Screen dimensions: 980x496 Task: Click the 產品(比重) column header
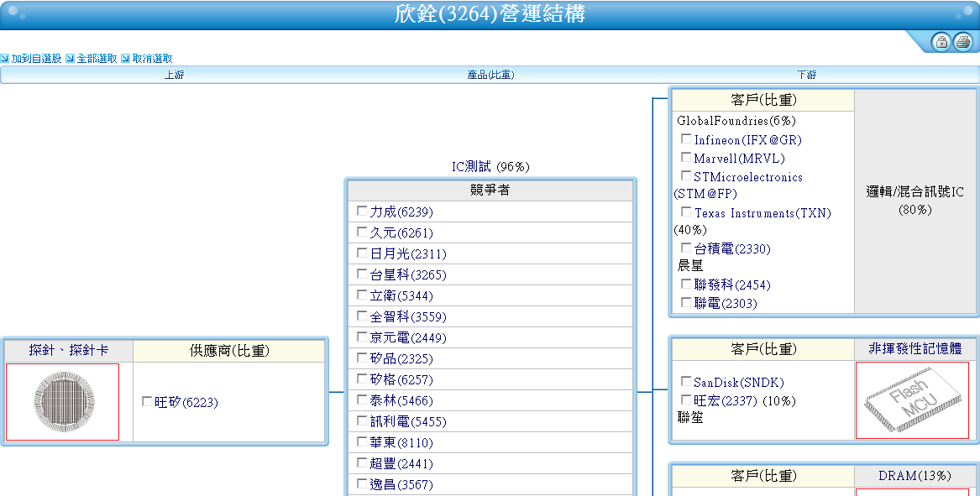point(490,75)
